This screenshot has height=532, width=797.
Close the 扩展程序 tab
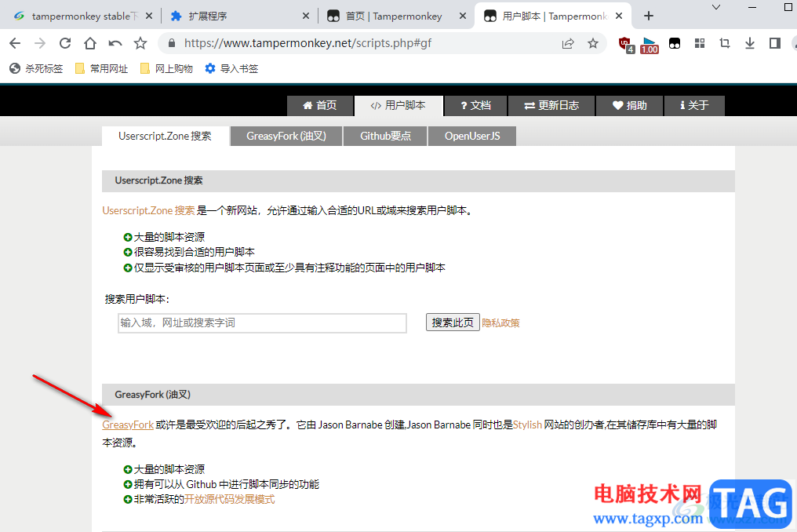(x=305, y=16)
